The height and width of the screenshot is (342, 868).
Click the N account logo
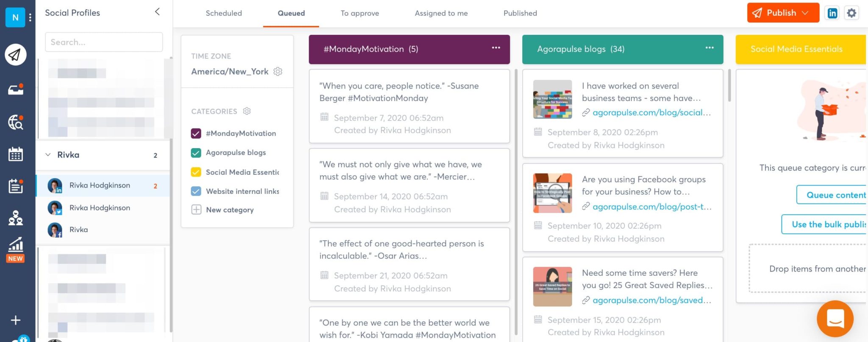[15, 17]
